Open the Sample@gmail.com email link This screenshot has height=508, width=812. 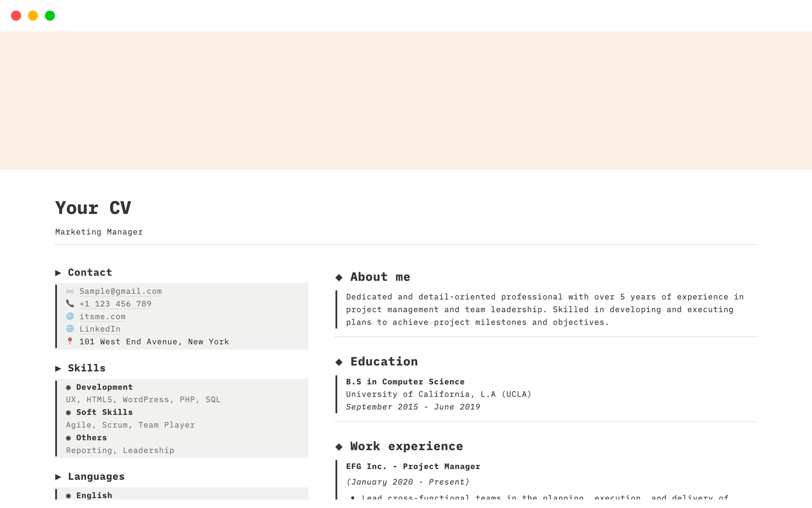(120, 291)
